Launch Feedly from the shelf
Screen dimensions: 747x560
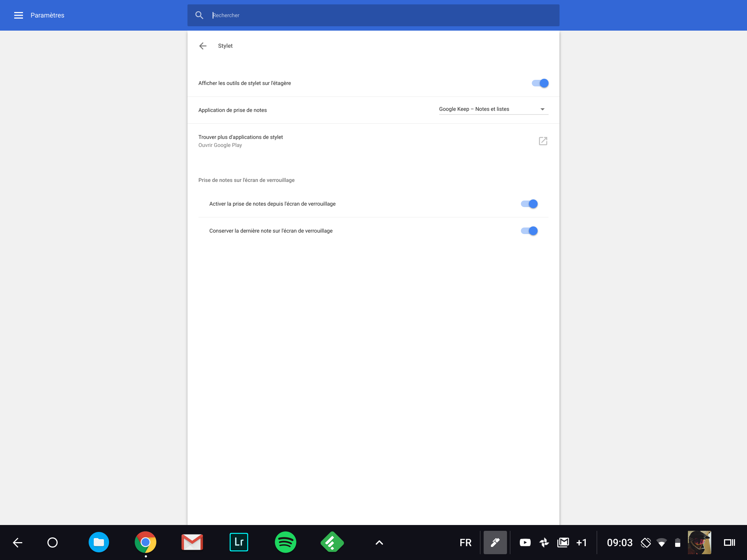click(332, 542)
